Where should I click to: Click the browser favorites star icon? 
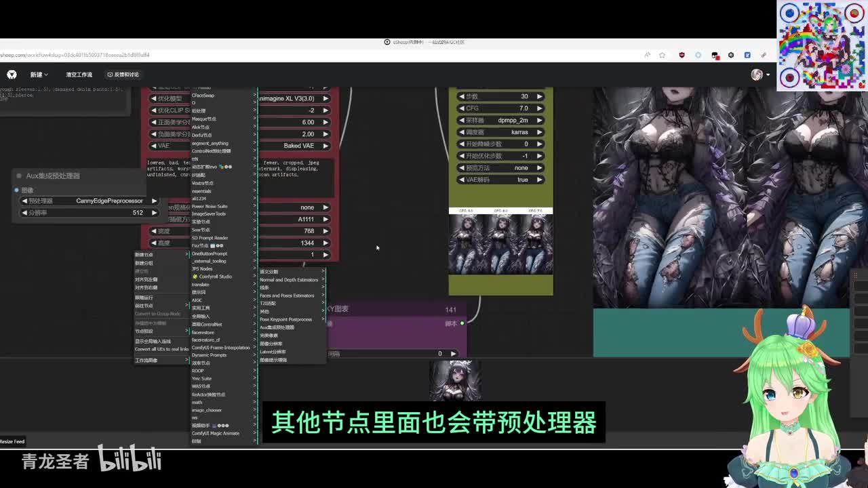pyautogui.click(x=662, y=55)
